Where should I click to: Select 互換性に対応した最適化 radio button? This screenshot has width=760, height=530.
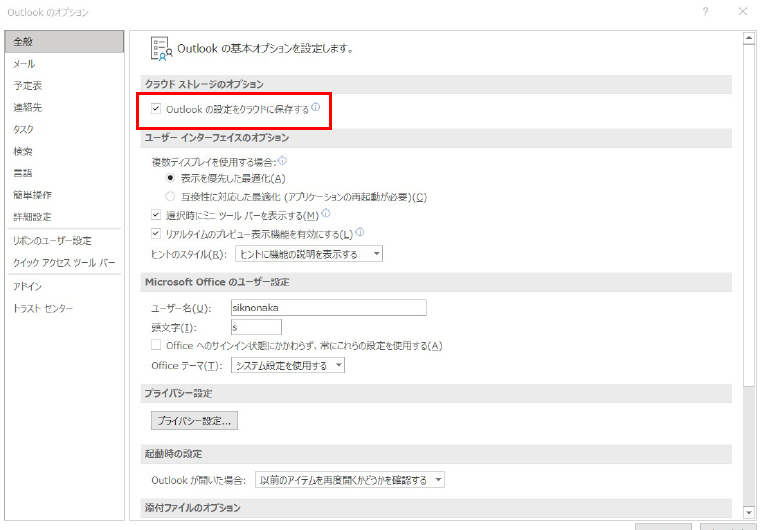[170, 196]
